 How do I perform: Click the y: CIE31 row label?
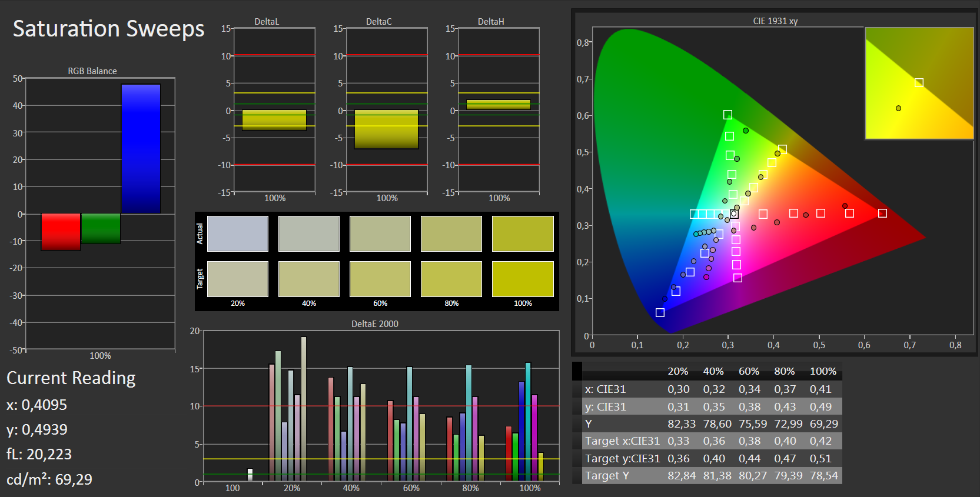click(605, 406)
